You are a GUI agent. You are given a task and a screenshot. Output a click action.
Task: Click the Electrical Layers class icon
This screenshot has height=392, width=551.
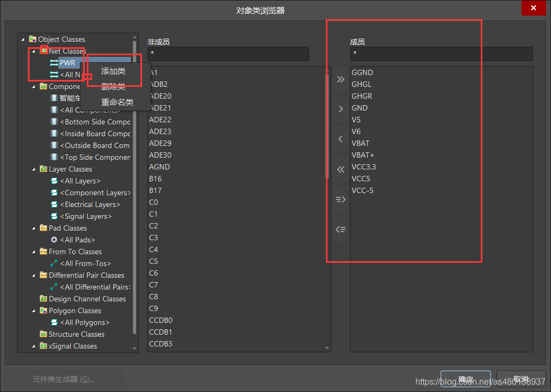pos(54,204)
